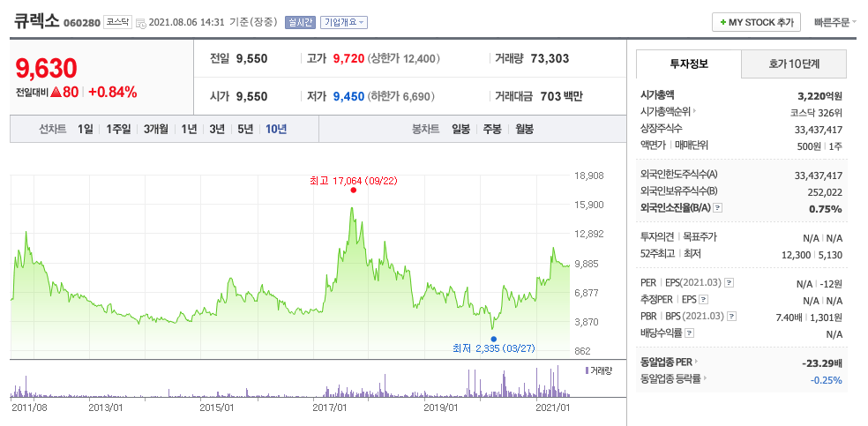Click the question mark icon next to 외국인소진율(B/A)
The image size is (868, 426).
(717, 208)
